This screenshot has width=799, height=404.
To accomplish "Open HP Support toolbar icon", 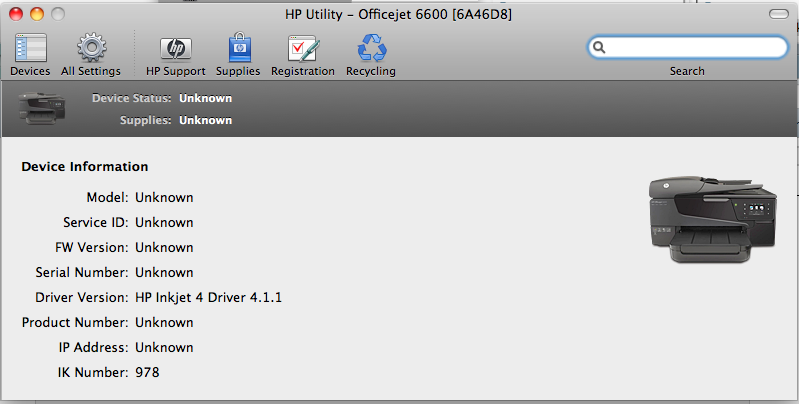I will pyautogui.click(x=176, y=49).
